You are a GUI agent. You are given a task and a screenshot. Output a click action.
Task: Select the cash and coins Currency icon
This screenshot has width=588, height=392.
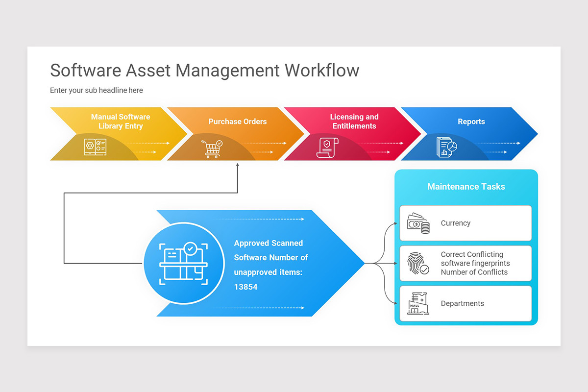[417, 223]
